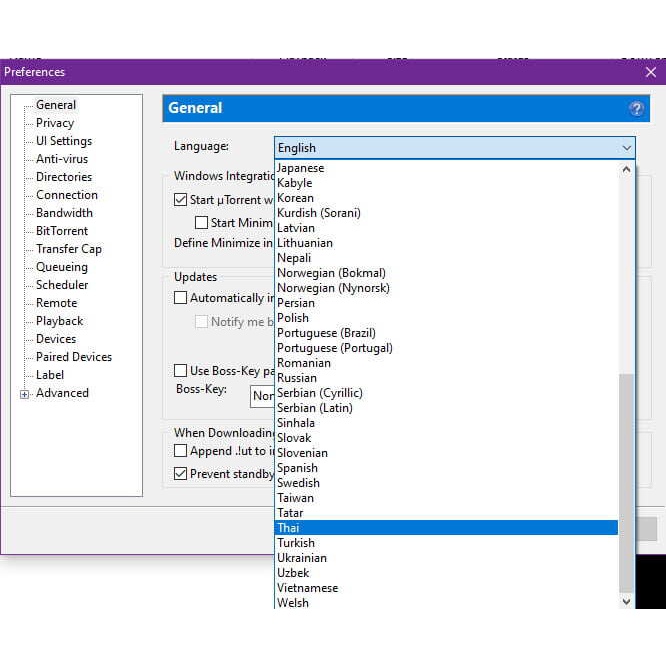Select Japanese language option

pyautogui.click(x=301, y=168)
